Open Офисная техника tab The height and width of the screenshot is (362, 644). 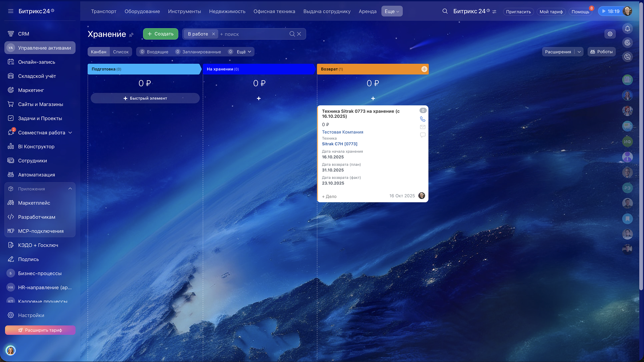coord(274,11)
